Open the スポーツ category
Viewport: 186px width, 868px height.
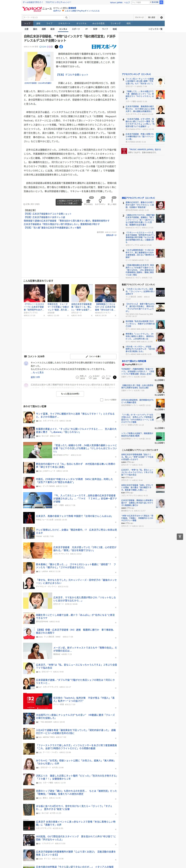point(76,29)
